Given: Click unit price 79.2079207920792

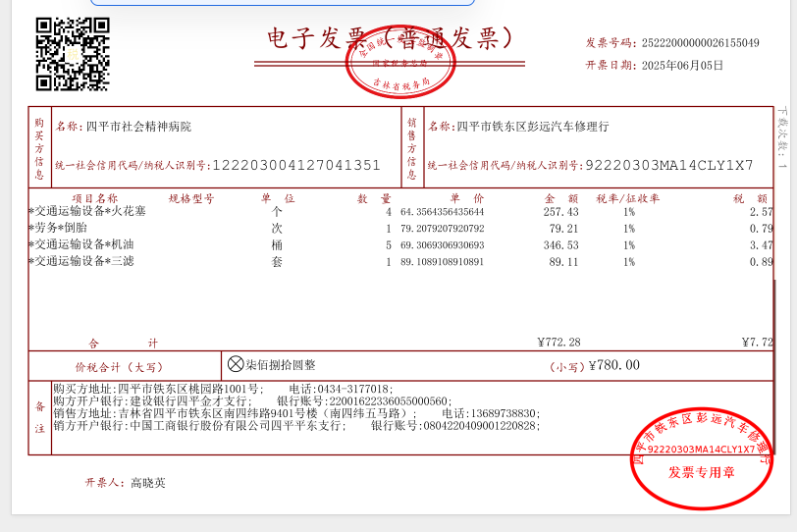Looking at the screenshot, I should point(443,229).
